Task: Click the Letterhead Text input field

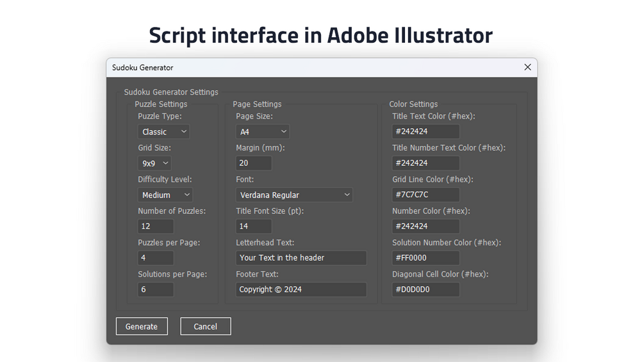Action: click(x=301, y=258)
